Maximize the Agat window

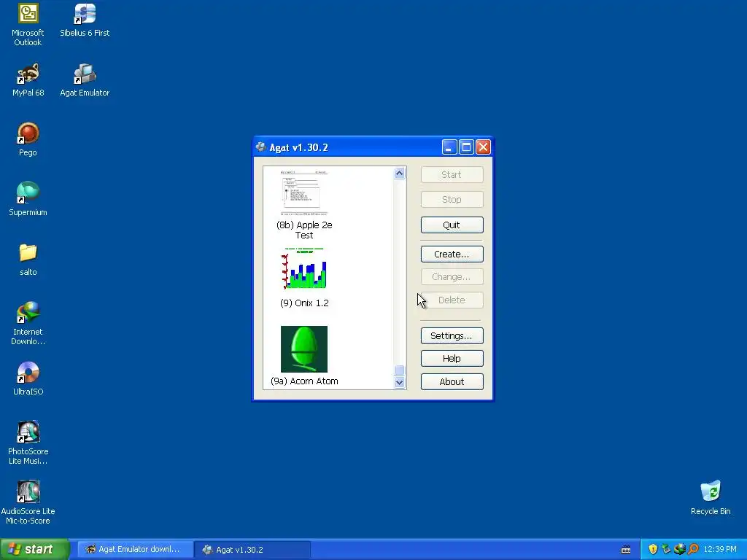[x=466, y=147]
